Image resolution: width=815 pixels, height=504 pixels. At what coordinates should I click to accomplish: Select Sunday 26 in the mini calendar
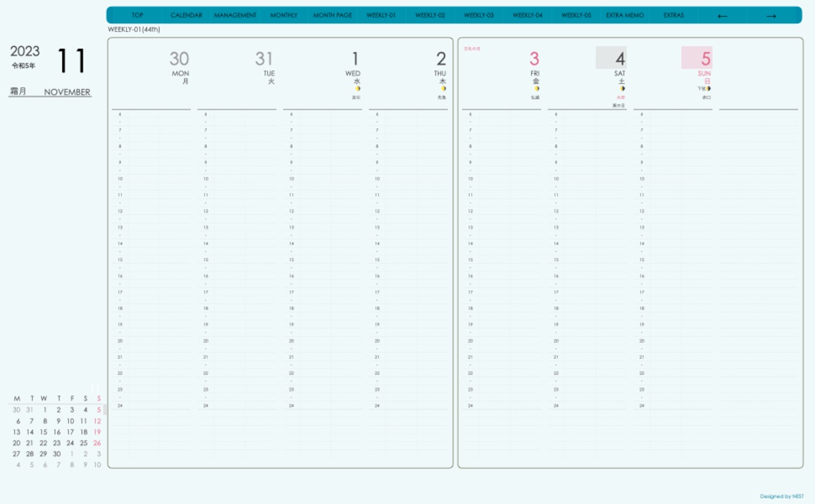97,443
